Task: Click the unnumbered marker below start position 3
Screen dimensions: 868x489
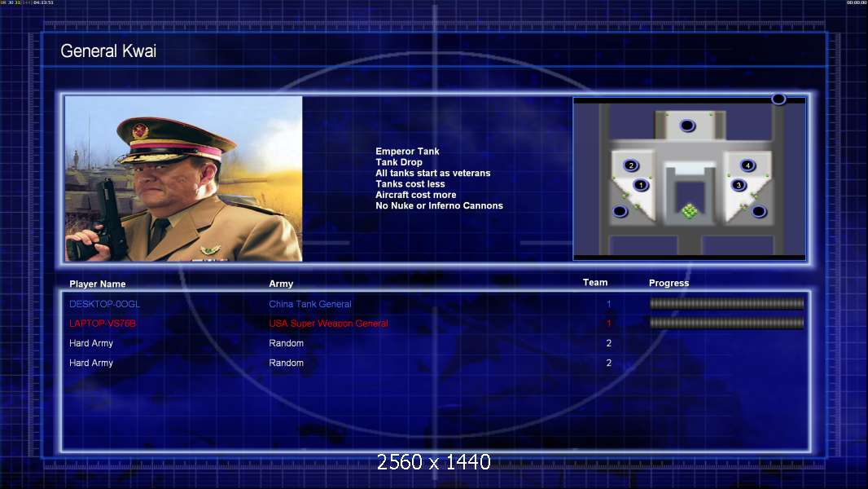Action: pyautogui.click(x=759, y=211)
